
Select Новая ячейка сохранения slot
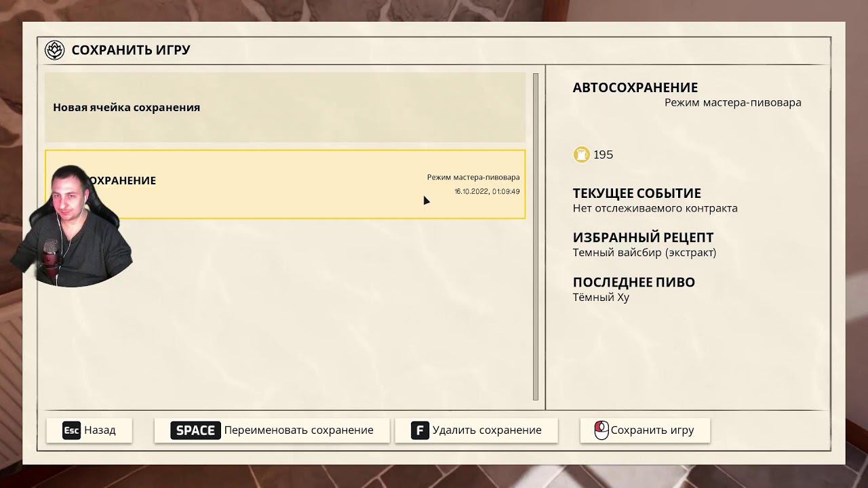(x=285, y=107)
